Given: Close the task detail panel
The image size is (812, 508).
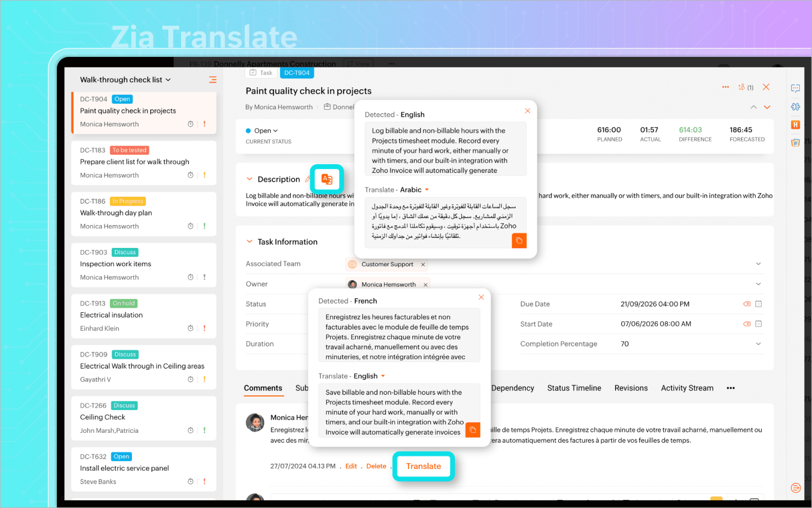Looking at the screenshot, I should 766,87.
